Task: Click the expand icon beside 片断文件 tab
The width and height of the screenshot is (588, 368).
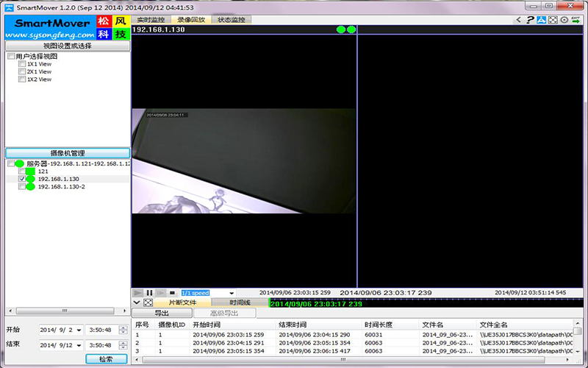Action: coord(148,302)
